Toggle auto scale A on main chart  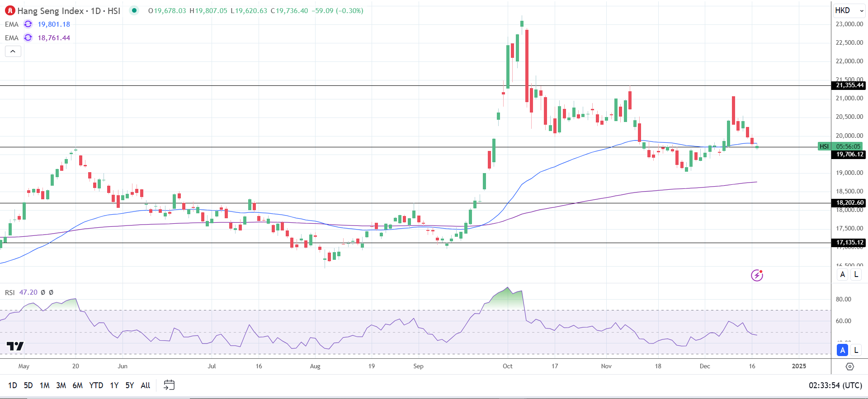point(843,275)
